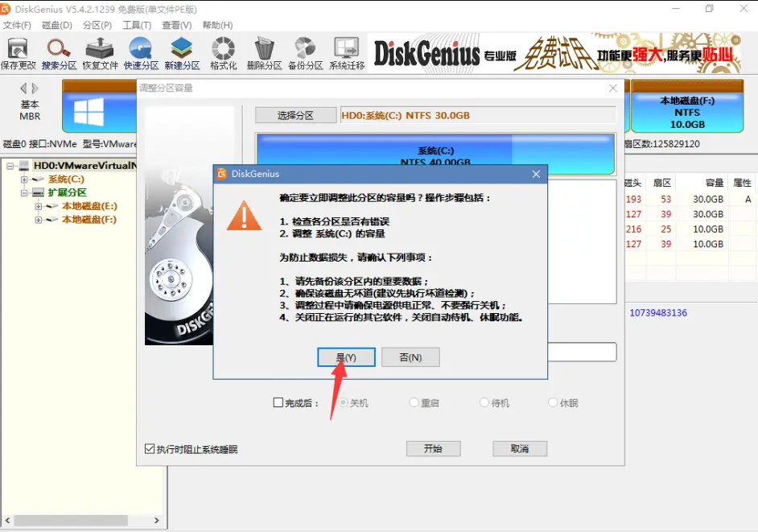Screen dimensions: 758x532
Task: Select 本地磁盘(E:) in the disk tree
Action: click(89, 206)
